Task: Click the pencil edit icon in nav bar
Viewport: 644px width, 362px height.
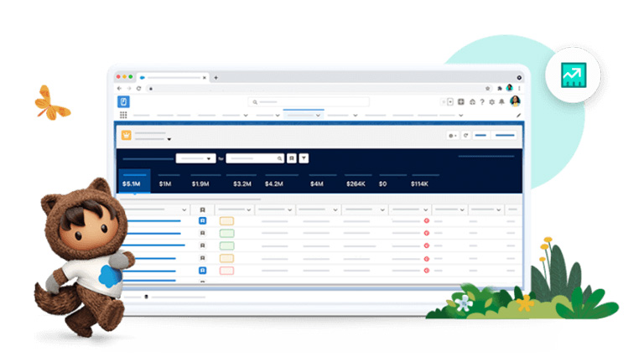Action: click(518, 115)
